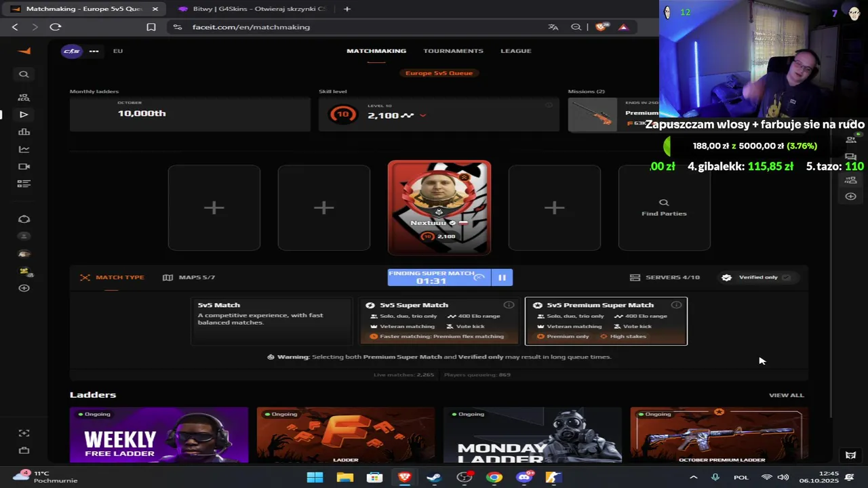Open the orange F Ladder card
This screenshot has height=488, width=868.
click(346, 435)
